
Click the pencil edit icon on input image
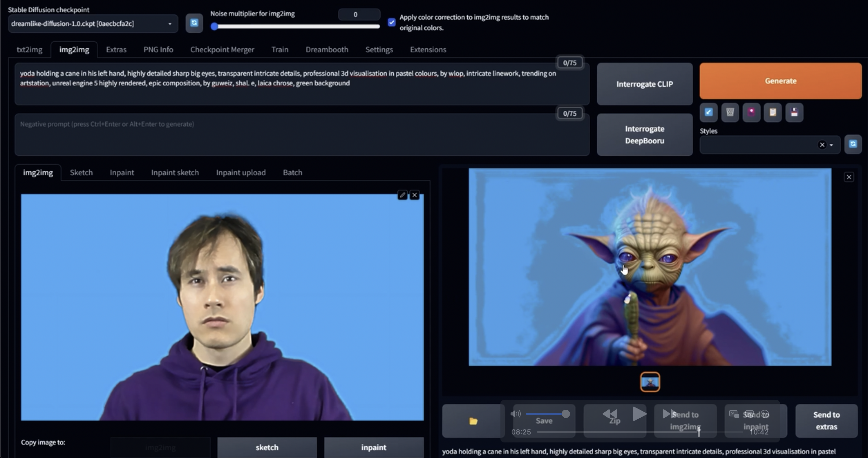tap(402, 195)
